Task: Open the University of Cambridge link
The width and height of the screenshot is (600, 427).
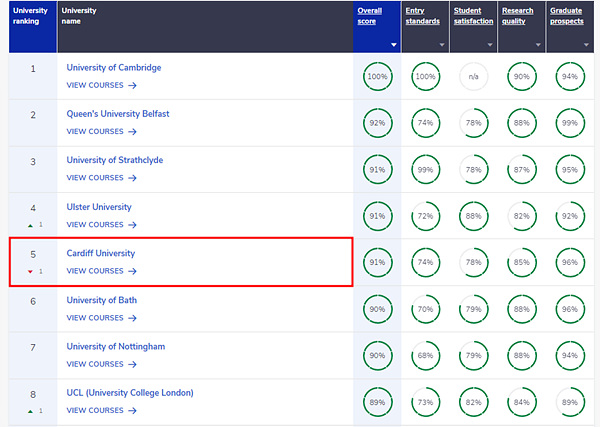Action: (114, 68)
